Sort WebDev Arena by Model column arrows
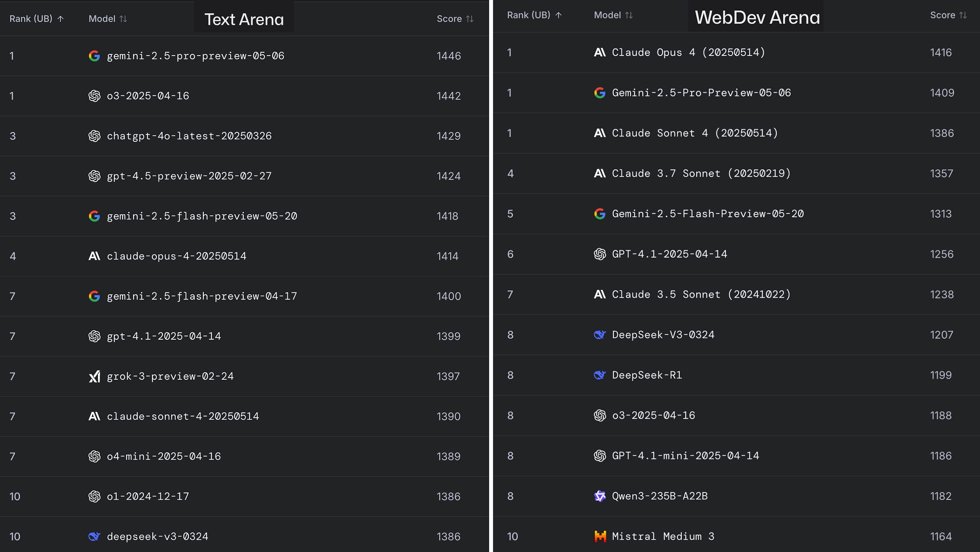The width and height of the screenshot is (980, 552). (x=629, y=15)
